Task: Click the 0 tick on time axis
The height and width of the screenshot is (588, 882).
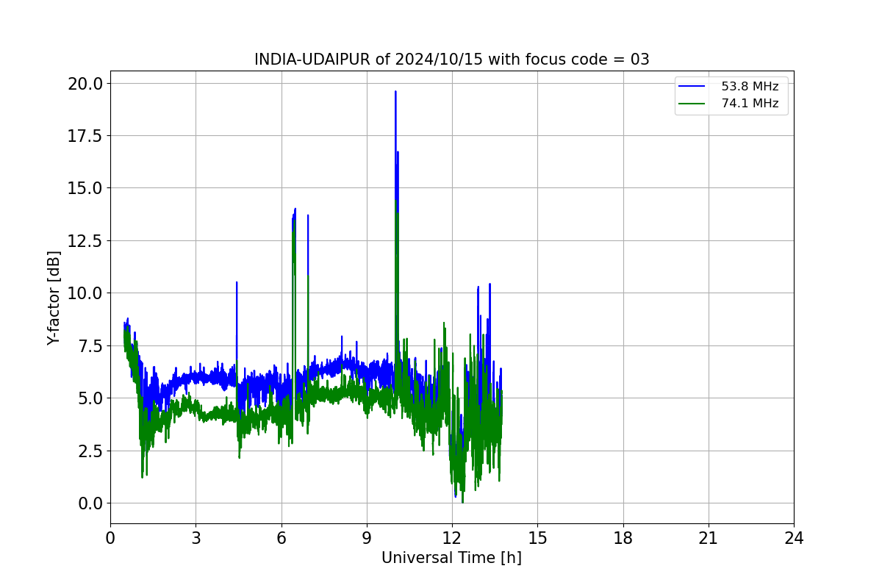Action: pos(110,538)
